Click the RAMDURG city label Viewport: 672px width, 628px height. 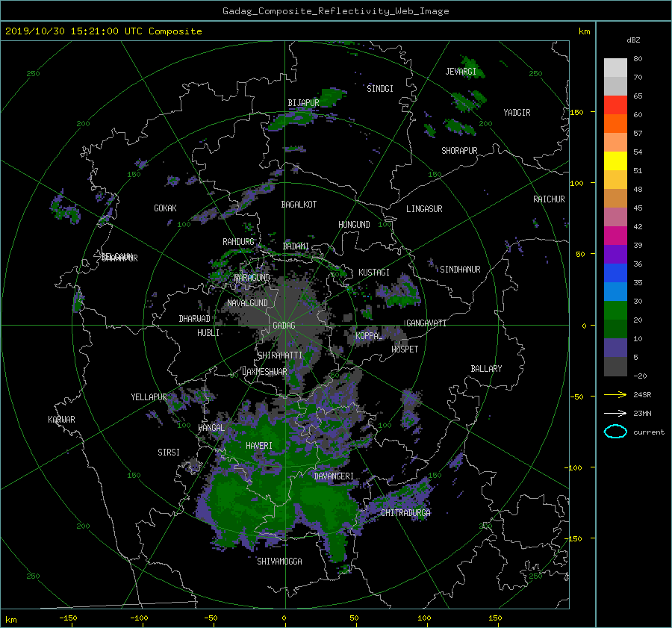coord(238,242)
